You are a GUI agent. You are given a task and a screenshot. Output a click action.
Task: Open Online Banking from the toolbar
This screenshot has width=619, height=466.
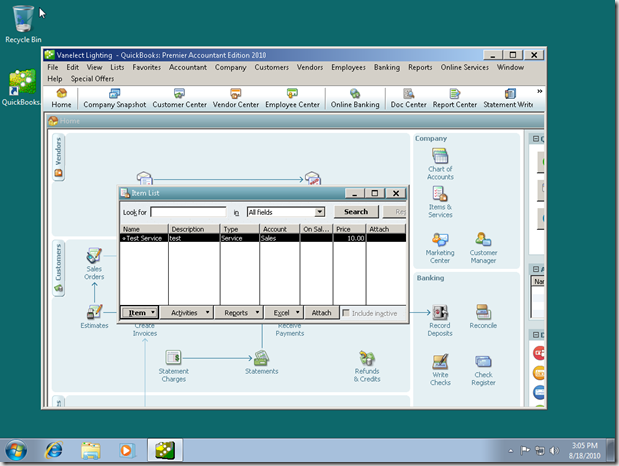[355, 98]
